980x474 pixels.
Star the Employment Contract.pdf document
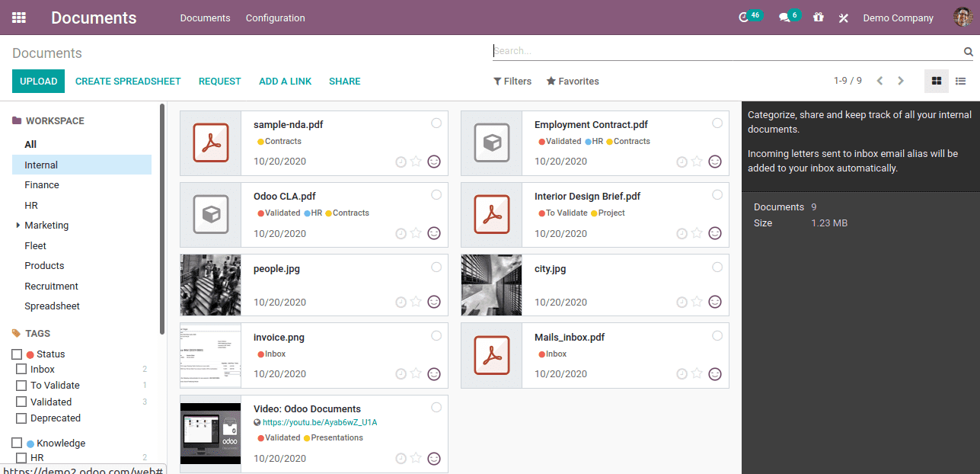click(697, 162)
